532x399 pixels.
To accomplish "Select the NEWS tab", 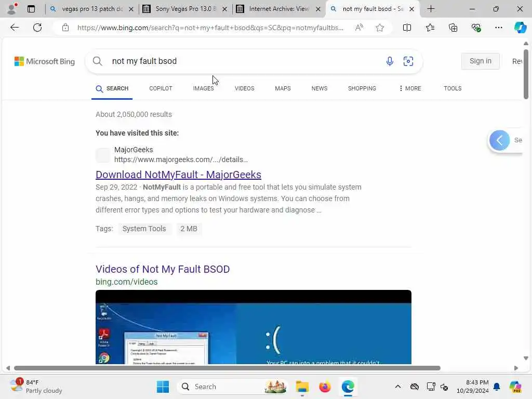I will pos(320,88).
